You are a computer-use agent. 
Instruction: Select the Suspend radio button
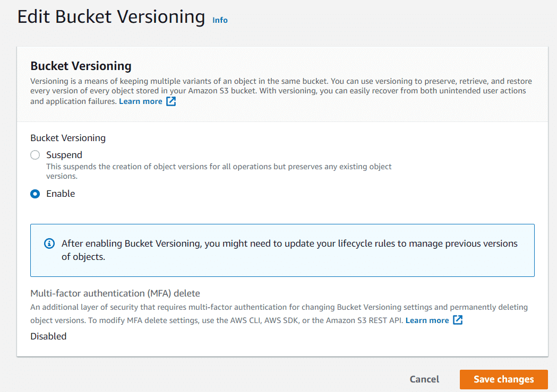[35, 155]
